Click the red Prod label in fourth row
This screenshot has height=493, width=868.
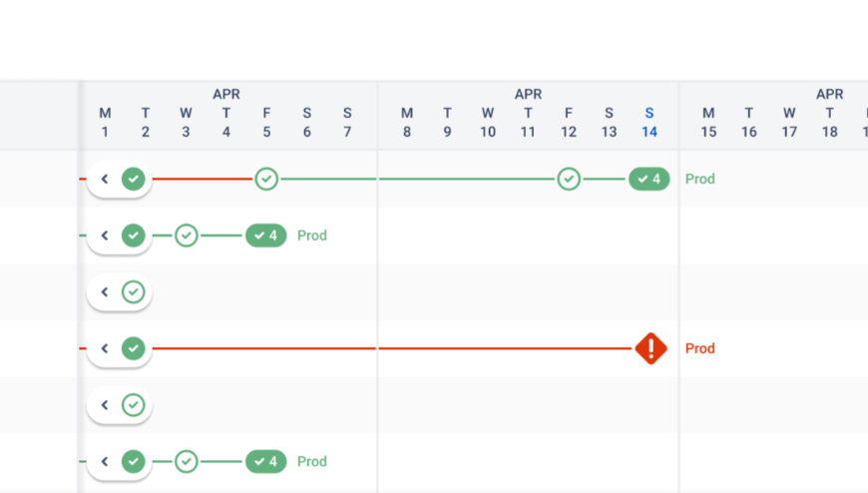[x=700, y=348]
